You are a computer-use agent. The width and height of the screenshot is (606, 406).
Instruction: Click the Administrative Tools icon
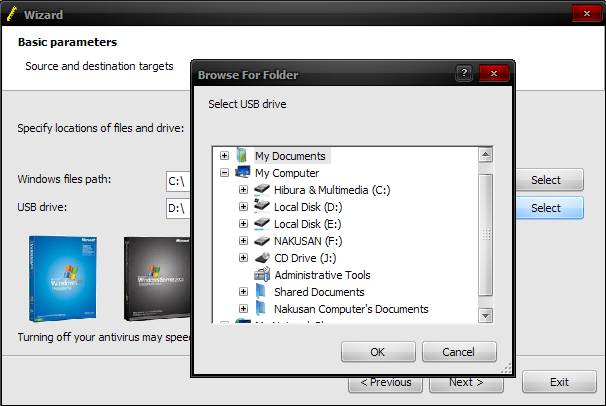tap(262, 274)
